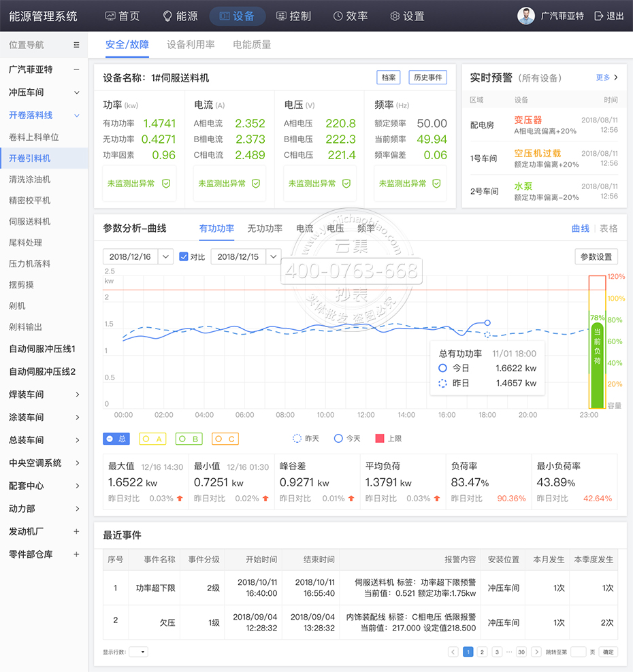The height and width of the screenshot is (672, 633).
Task: Click the logout icon at top right
Action: coord(599,16)
